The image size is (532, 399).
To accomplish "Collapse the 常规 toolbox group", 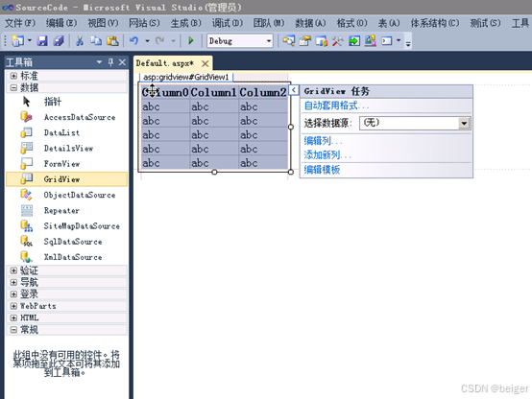I will [x=13, y=330].
